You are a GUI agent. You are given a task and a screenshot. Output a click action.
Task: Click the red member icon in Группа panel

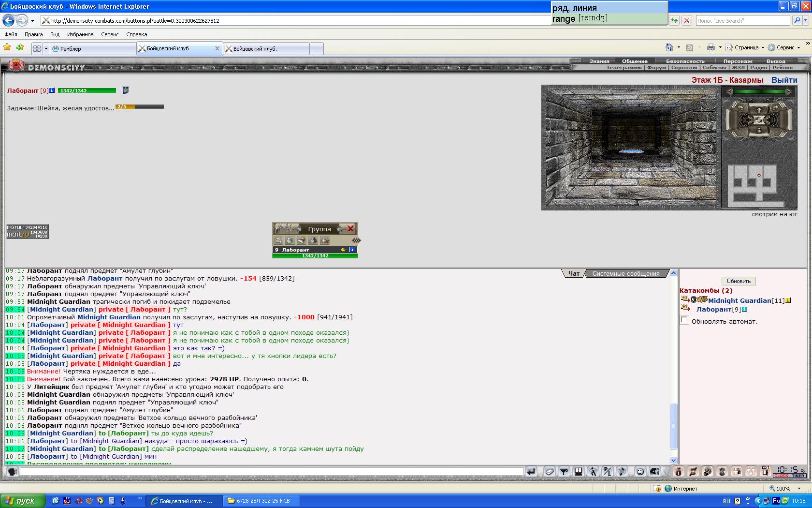pyautogui.click(x=324, y=240)
